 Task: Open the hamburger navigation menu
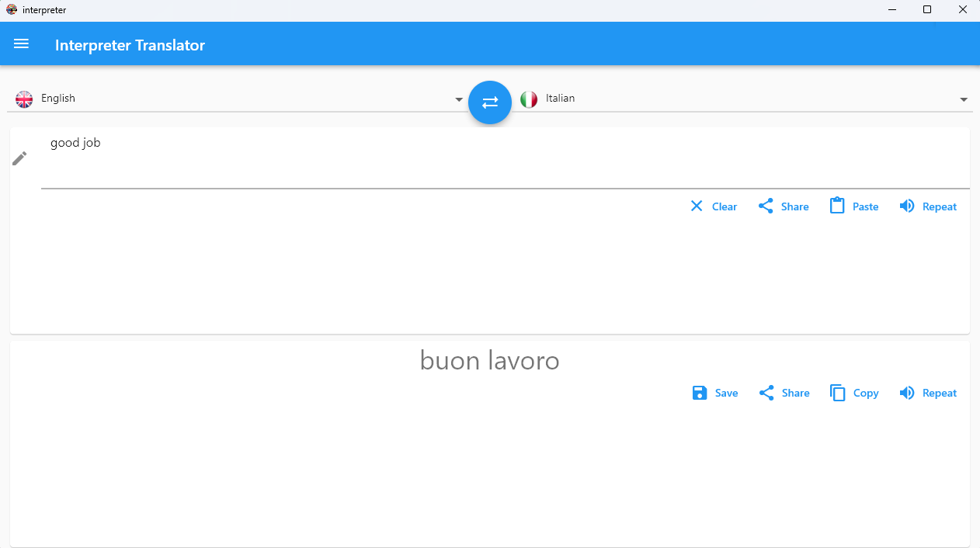(x=21, y=44)
